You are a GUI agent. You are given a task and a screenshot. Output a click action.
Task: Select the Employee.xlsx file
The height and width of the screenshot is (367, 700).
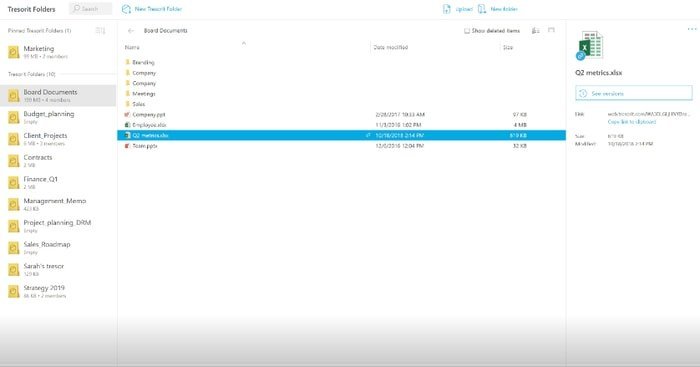(149, 125)
